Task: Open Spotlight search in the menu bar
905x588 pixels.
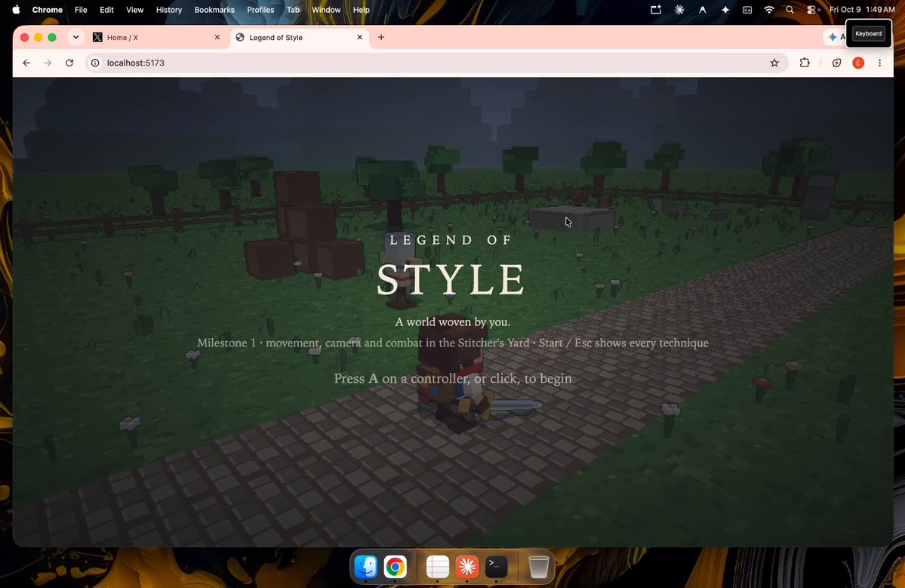Action: (790, 10)
